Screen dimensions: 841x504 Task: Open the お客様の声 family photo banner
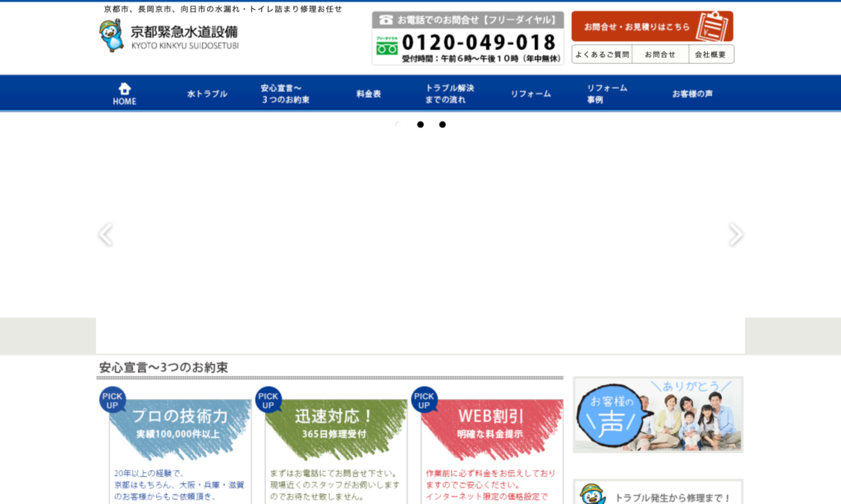pos(658,415)
